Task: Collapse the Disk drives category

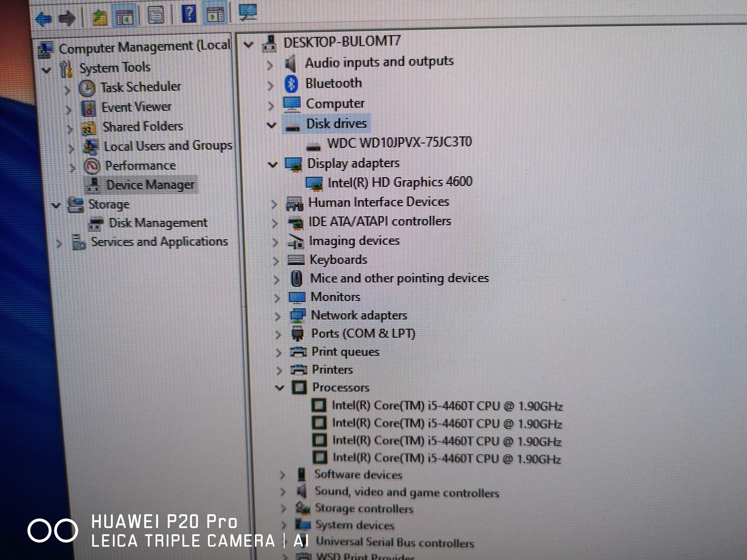Action: (x=272, y=124)
